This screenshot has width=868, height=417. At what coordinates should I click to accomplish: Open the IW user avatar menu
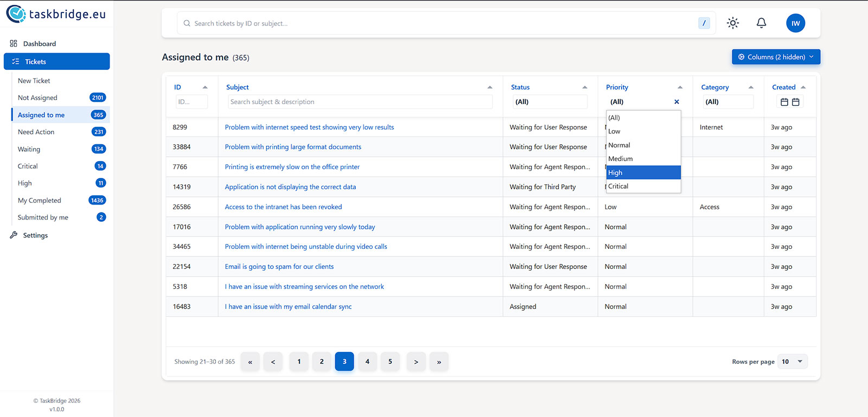795,23
